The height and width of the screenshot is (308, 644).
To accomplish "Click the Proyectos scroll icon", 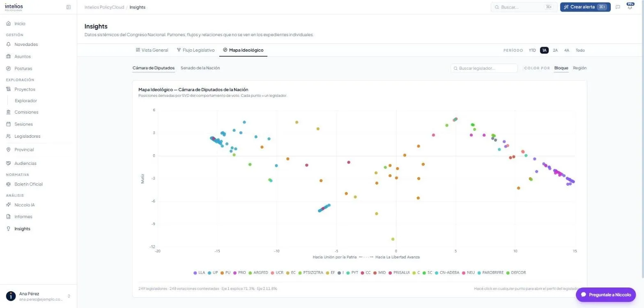I will pos(9,89).
